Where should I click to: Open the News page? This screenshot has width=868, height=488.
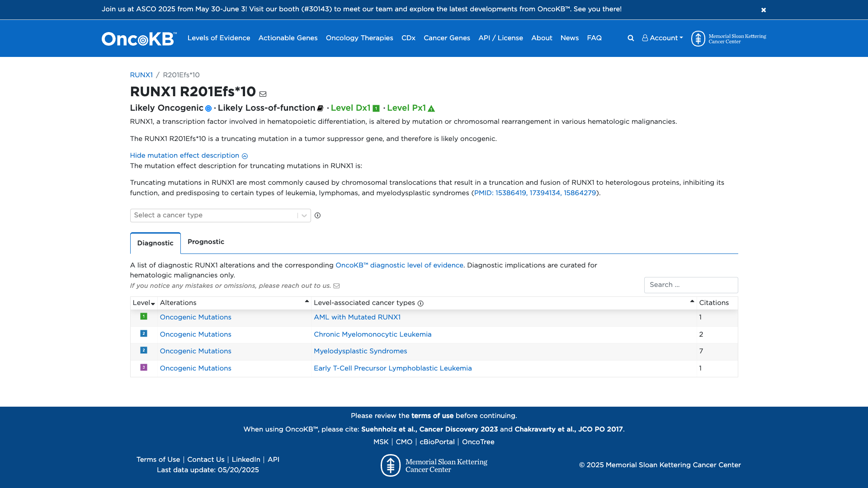click(x=570, y=38)
